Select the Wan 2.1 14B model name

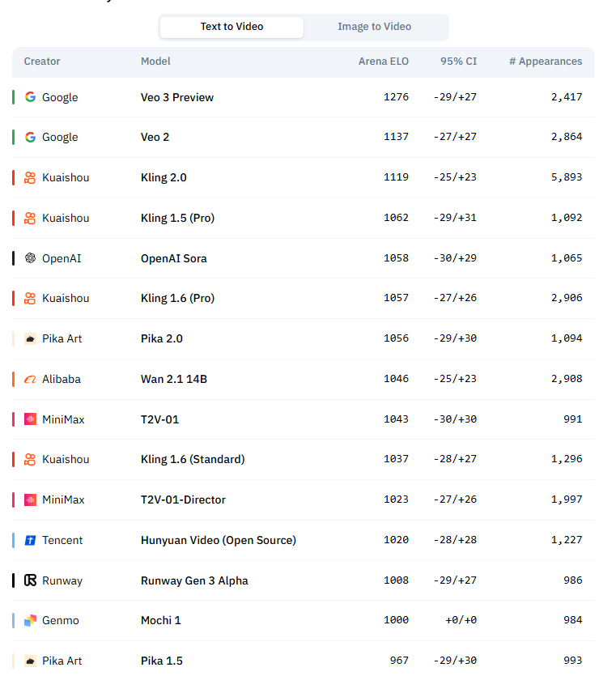pos(174,380)
